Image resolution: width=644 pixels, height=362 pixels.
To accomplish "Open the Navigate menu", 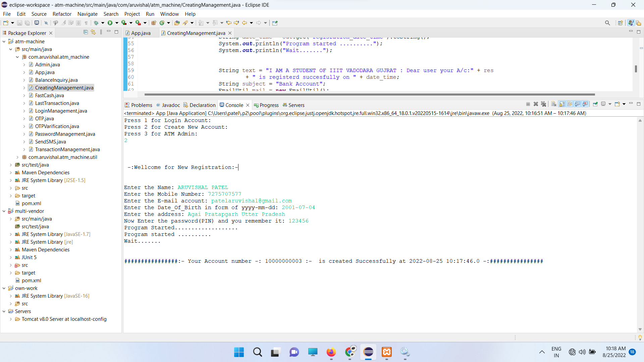I will [x=87, y=14].
